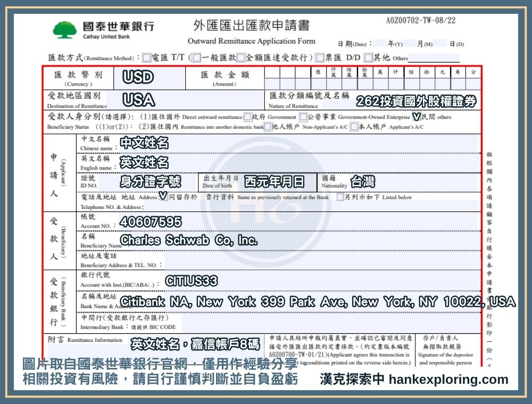This screenshot has width=532, height=404.
Task: Check the 公營事業 Government-Owned Enterprise box
Action: [303, 117]
